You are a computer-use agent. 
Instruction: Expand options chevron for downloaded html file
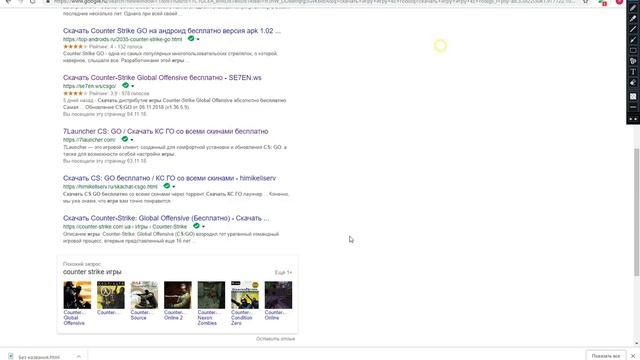click(x=78, y=356)
